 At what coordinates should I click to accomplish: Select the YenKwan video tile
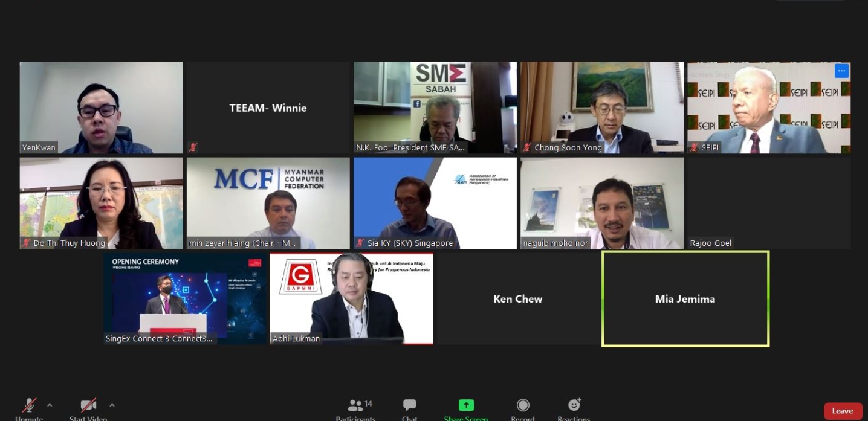coord(101,107)
